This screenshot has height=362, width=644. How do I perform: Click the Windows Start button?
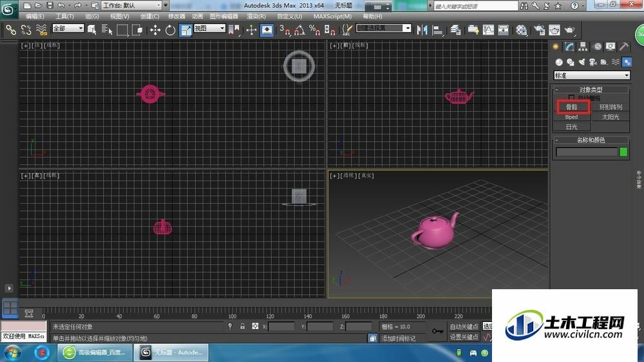[x=12, y=352]
